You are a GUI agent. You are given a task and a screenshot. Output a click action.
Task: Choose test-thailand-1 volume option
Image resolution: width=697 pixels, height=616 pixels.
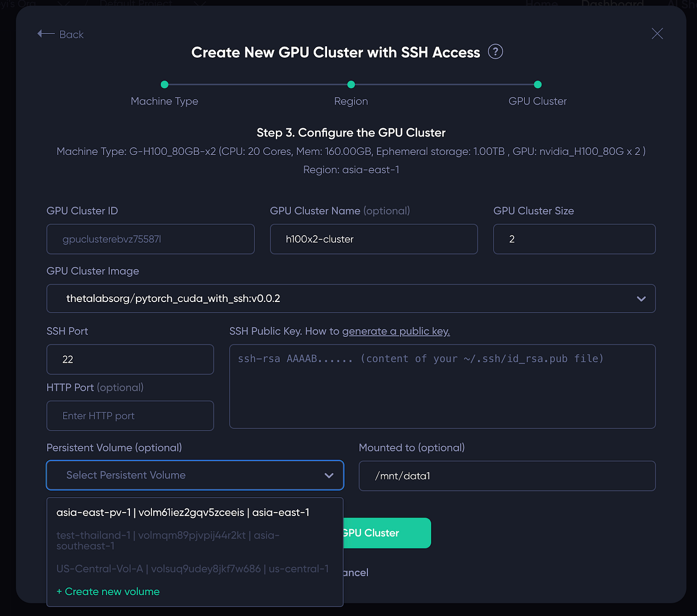tap(195, 541)
